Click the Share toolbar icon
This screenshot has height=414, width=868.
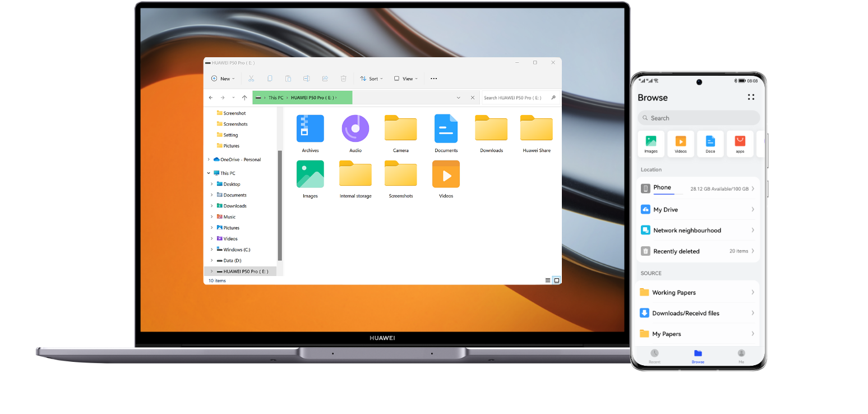tap(325, 79)
